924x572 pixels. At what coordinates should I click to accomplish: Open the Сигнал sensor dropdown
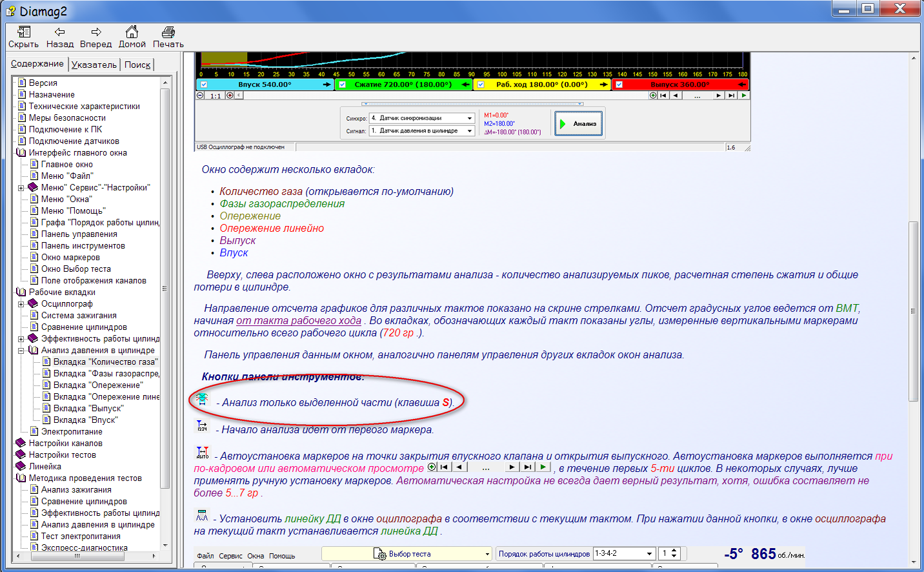click(470, 130)
